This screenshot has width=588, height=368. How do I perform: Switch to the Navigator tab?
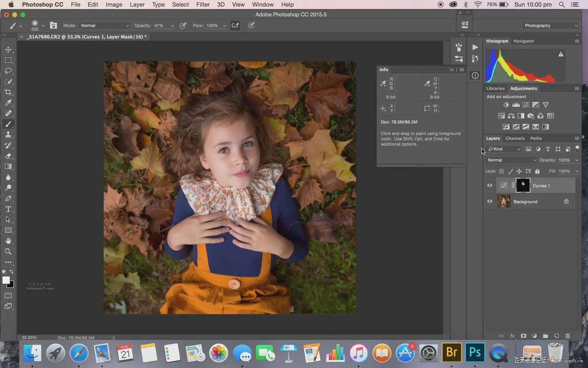(x=523, y=41)
